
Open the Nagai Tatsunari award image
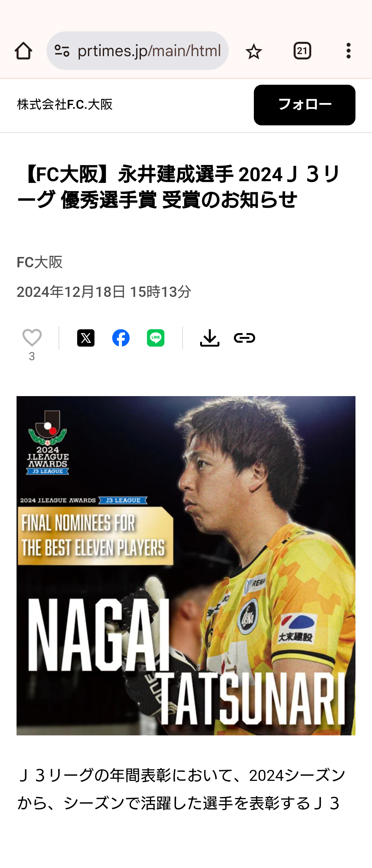(x=186, y=566)
